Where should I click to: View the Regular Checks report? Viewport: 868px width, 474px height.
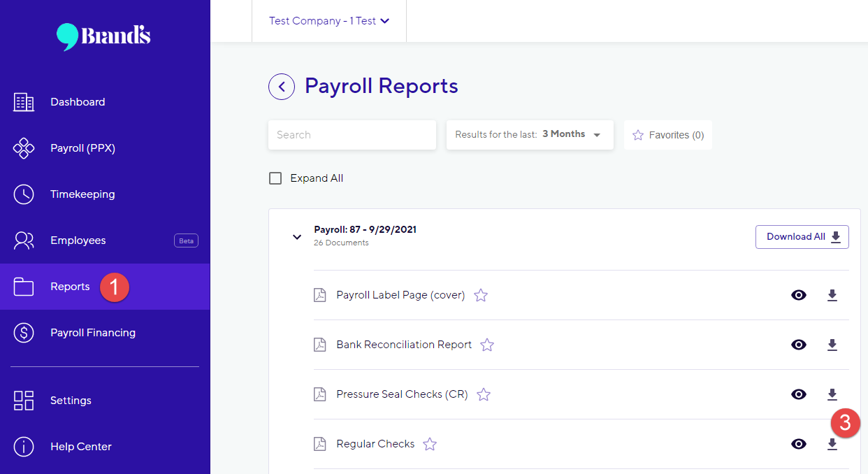(x=799, y=444)
